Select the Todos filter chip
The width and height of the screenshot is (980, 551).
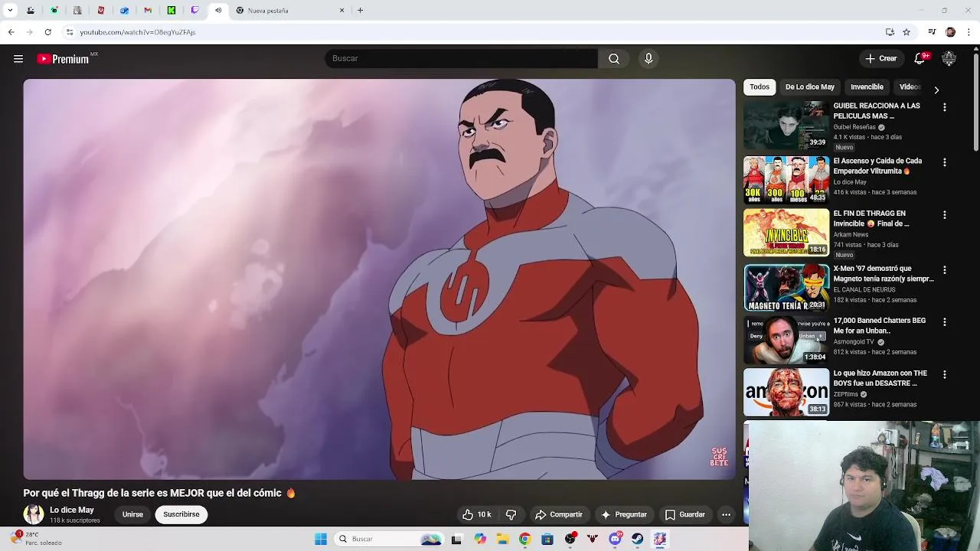(759, 87)
